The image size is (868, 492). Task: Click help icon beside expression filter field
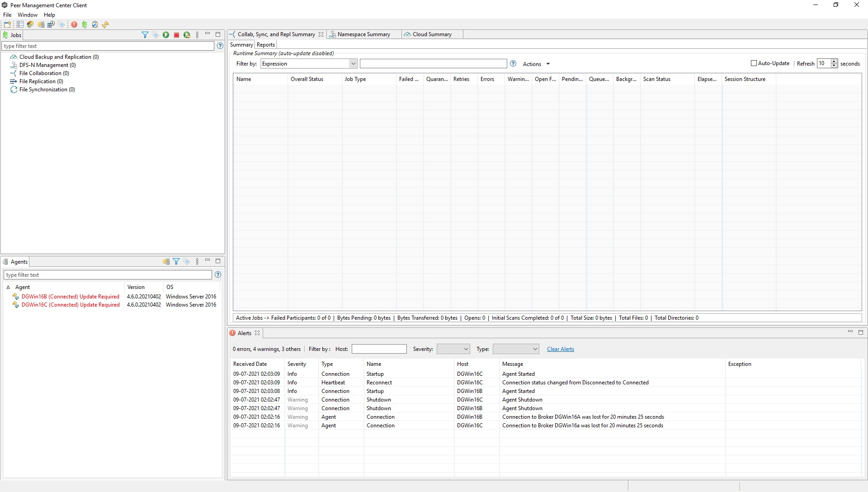[x=513, y=64]
